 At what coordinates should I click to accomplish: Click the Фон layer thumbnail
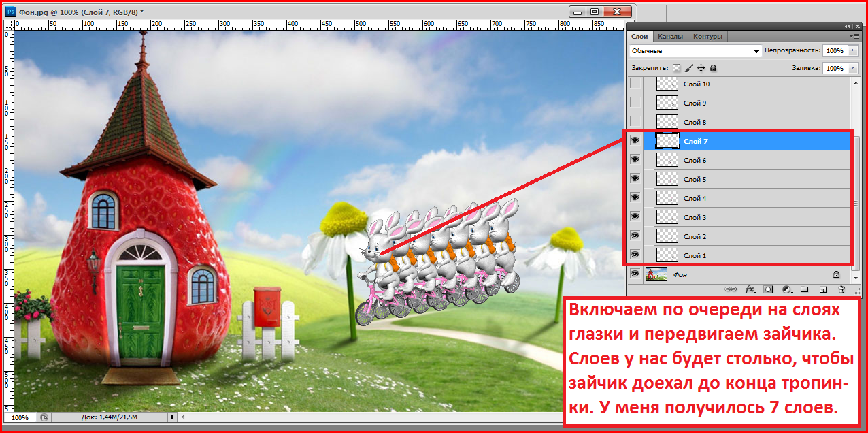[656, 274]
